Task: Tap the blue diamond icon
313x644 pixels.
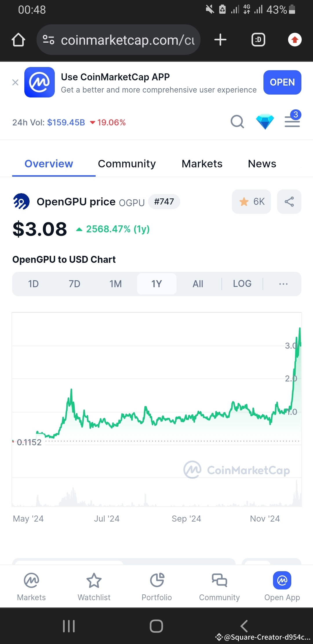Action: [265, 122]
